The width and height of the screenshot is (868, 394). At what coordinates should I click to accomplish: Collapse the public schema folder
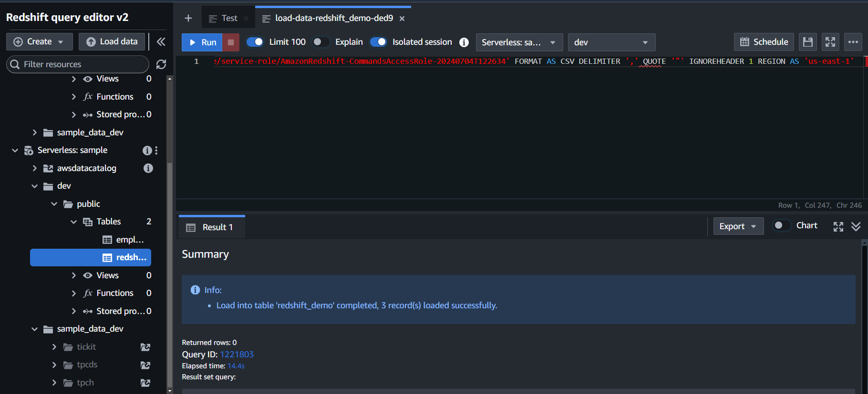[54, 204]
